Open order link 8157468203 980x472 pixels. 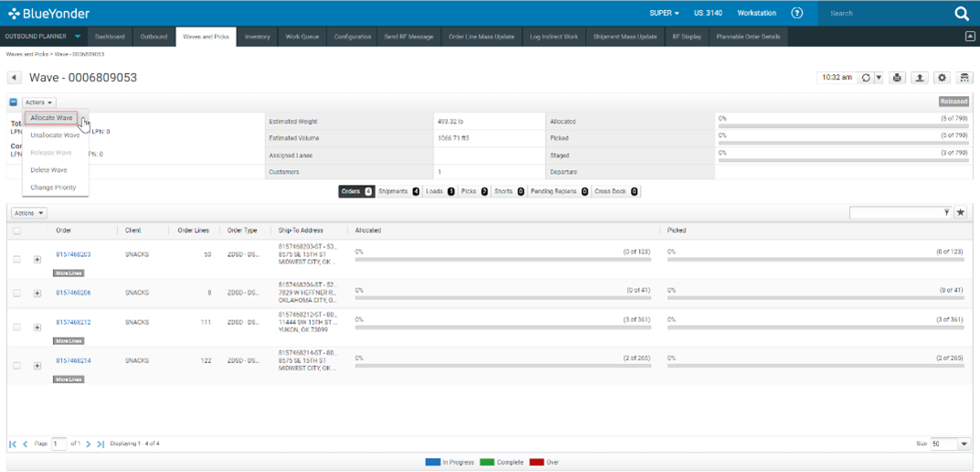[x=73, y=254]
